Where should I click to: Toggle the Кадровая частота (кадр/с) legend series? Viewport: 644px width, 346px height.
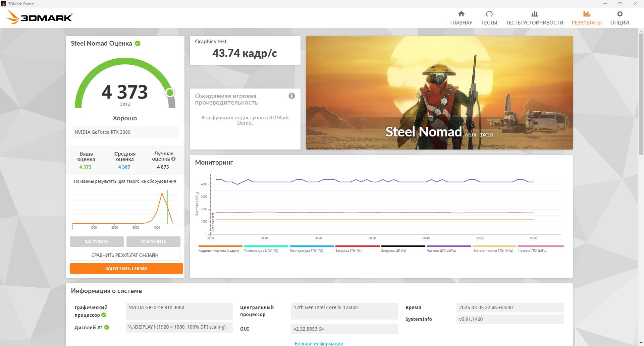tap(220, 249)
